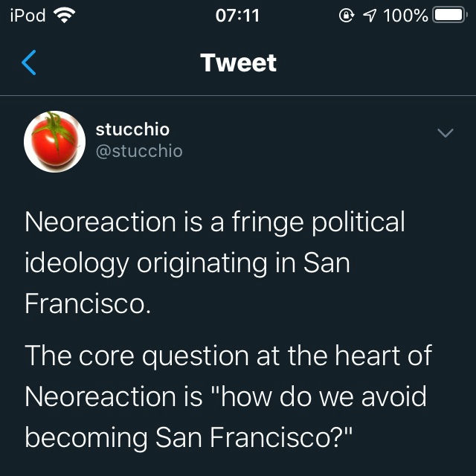Image resolution: width=476 pixels, height=476 pixels.
Task: Tap the battery icon in status bar
Action: [x=450, y=15]
